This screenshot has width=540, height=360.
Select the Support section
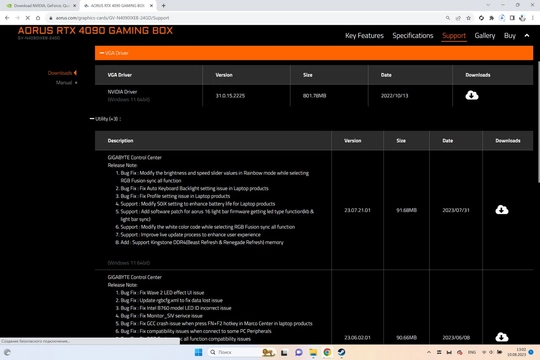coord(454,35)
